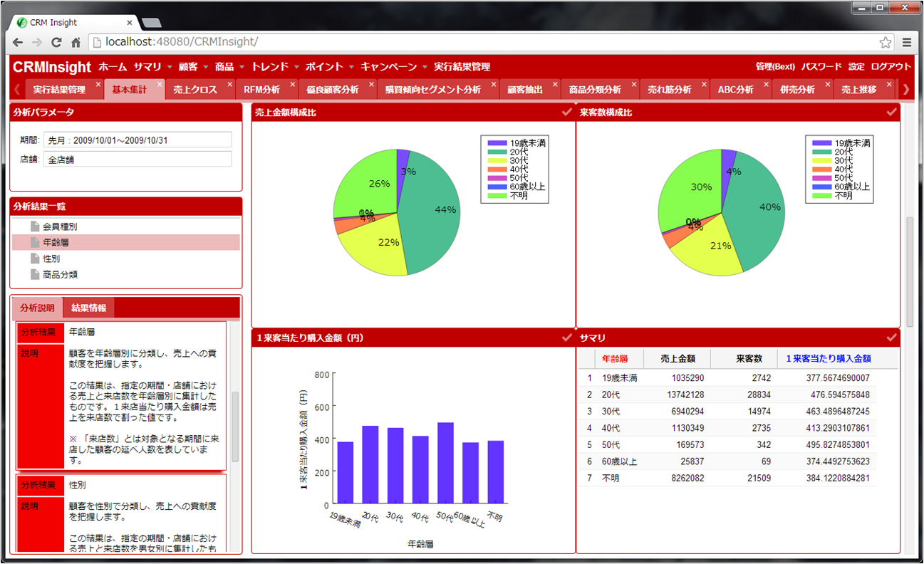This screenshot has height=564, width=924.
Task: Switch to the 分析説明 tab
Action: click(38, 308)
